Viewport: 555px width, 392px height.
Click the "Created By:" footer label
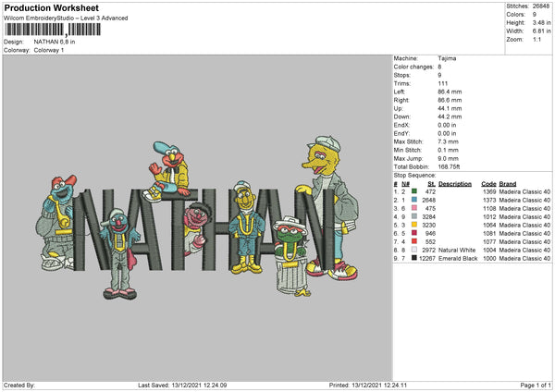pyautogui.click(x=19, y=385)
